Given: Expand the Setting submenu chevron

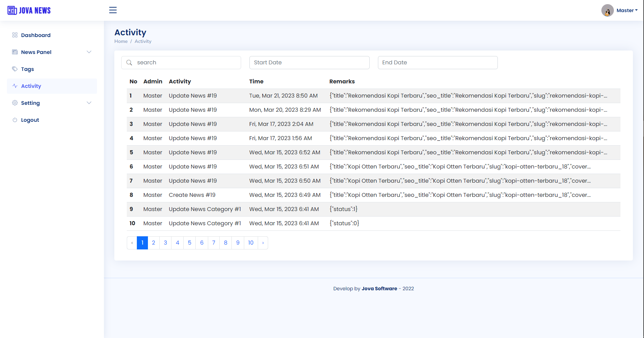Looking at the screenshot, I should 89,103.
